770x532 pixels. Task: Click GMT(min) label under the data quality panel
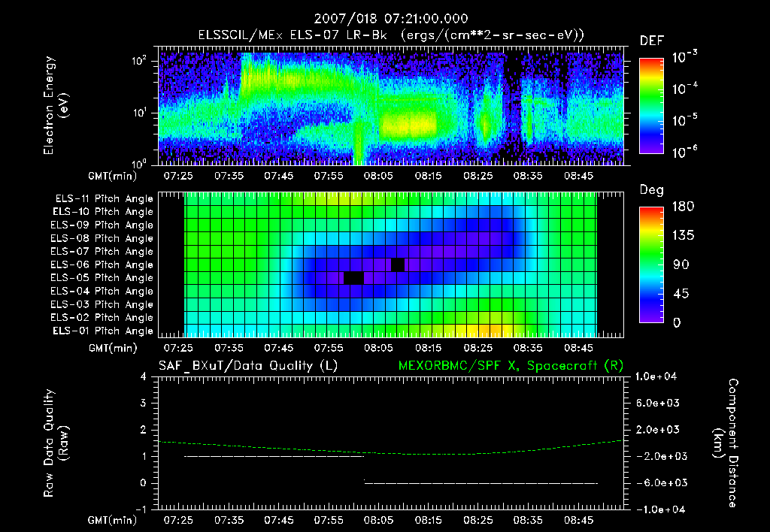point(113,520)
